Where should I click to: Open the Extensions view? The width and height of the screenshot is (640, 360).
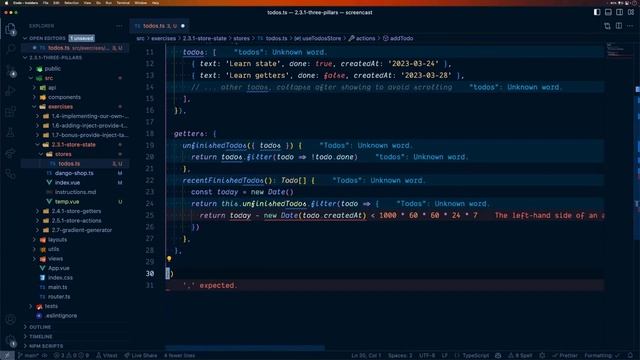[11, 111]
